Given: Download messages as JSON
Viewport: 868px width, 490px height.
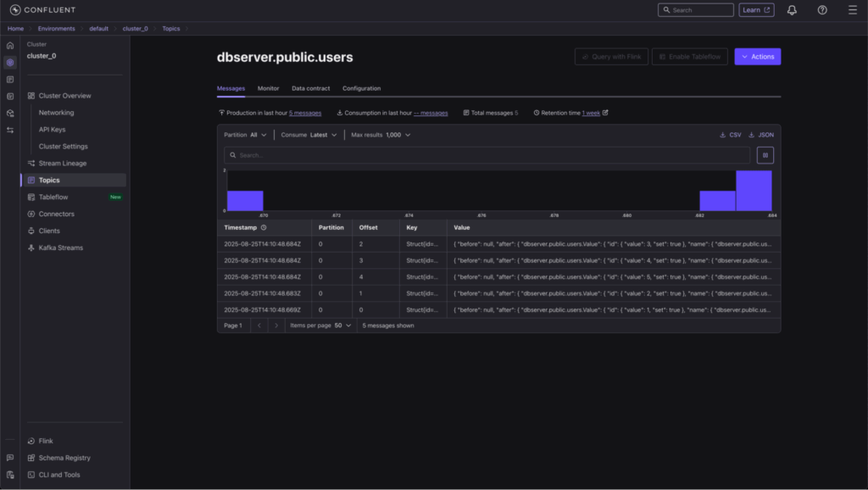Looking at the screenshot, I should click(760, 135).
